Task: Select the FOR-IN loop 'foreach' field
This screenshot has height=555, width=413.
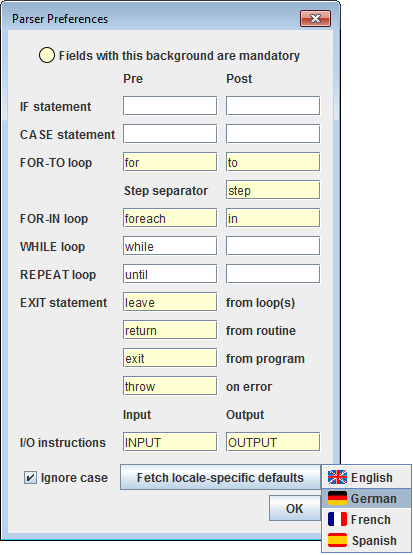Action: 170,218
